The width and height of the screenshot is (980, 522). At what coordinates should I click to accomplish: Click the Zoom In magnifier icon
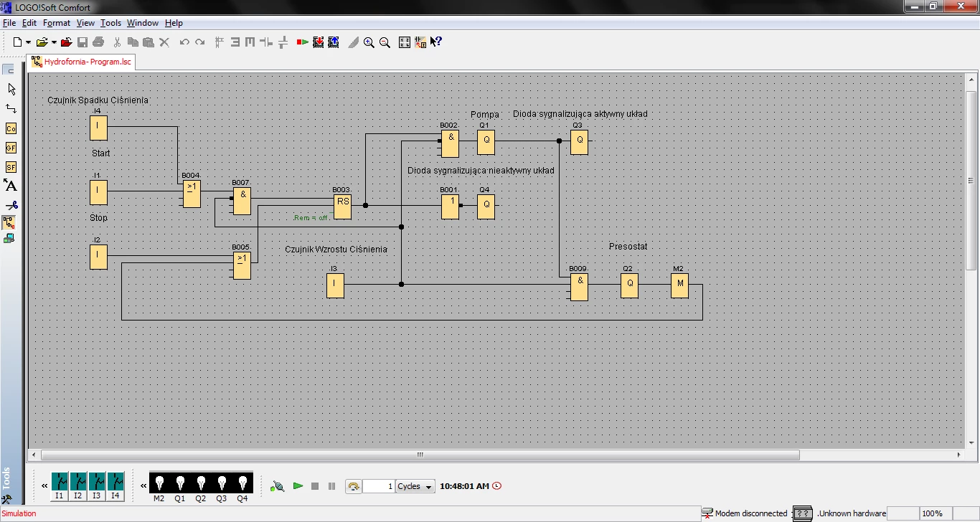click(x=369, y=42)
